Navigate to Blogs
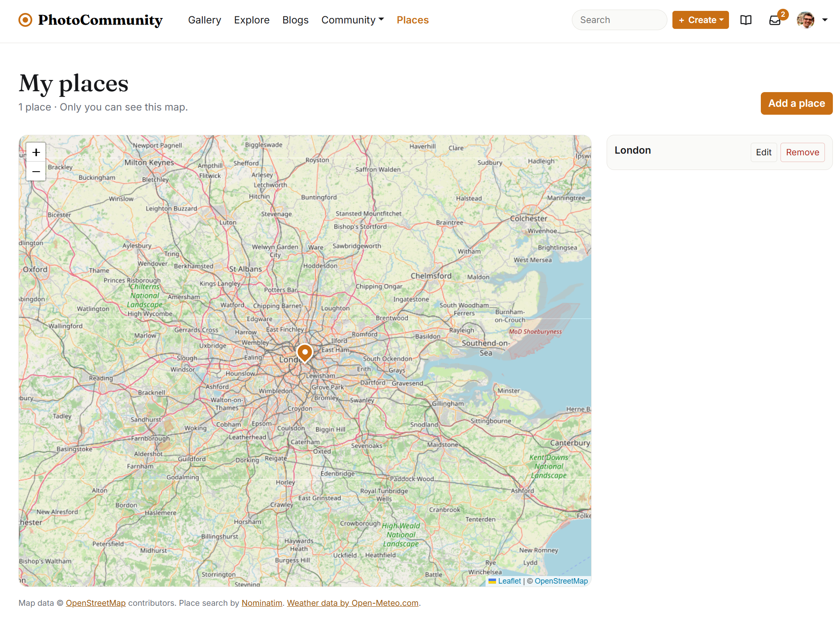This screenshot has height=633, width=840. (x=295, y=20)
